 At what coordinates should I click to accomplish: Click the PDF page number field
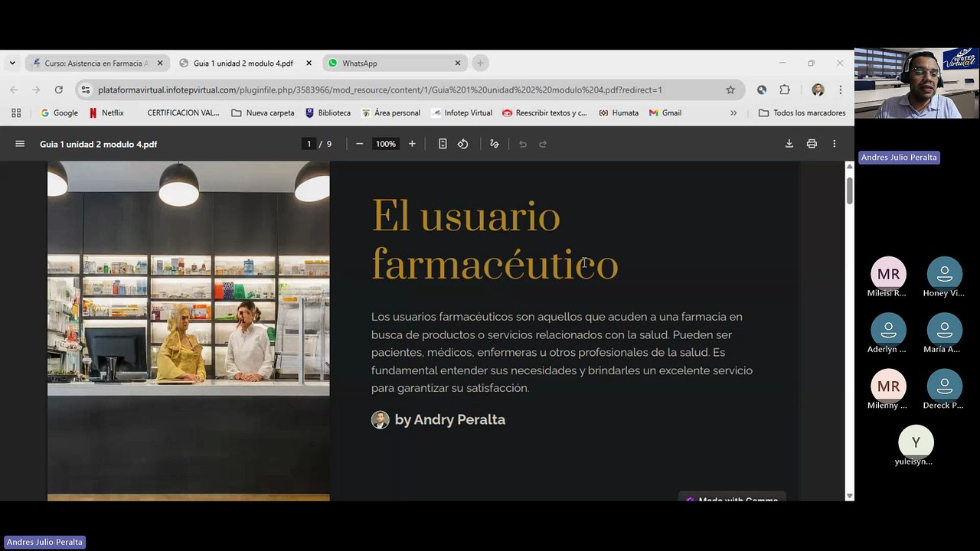click(x=309, y=144)
